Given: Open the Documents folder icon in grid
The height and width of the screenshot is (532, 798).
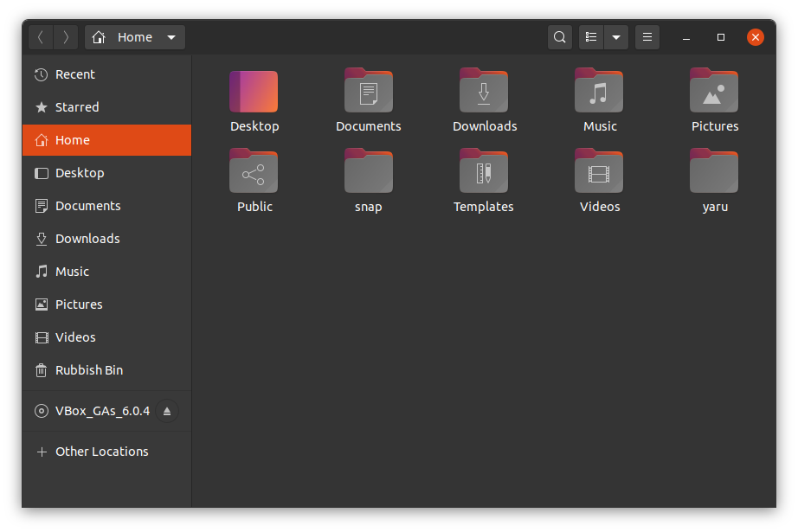Looking at the screenshot, I should click(369, 90).
